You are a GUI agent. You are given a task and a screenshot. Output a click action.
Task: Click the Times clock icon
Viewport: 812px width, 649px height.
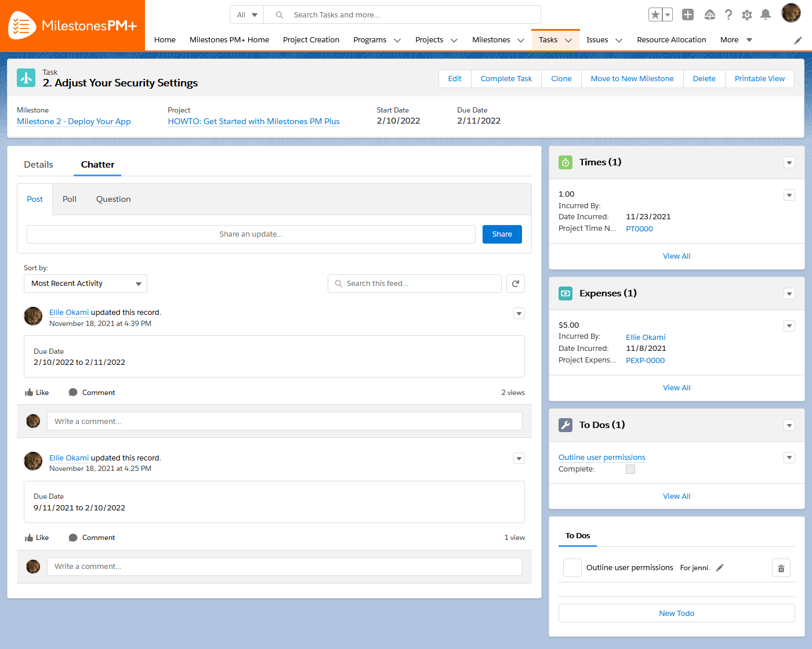click(565, 162)
